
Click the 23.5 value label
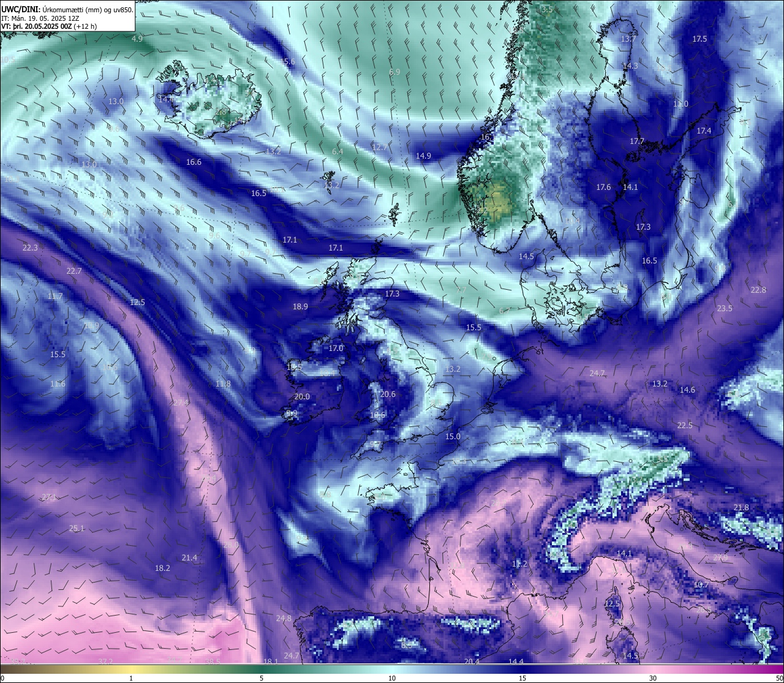(x=725, y=308)
